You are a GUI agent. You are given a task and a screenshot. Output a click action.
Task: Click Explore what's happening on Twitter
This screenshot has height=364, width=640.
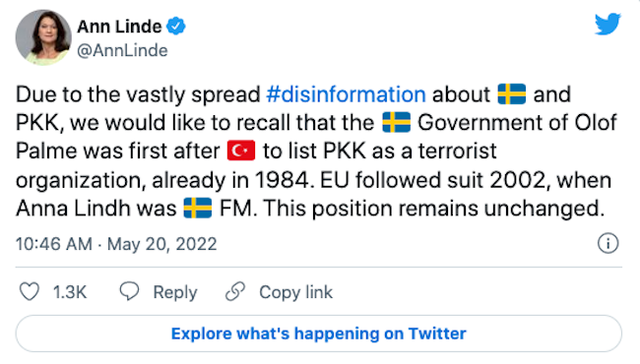pos(318,334)
